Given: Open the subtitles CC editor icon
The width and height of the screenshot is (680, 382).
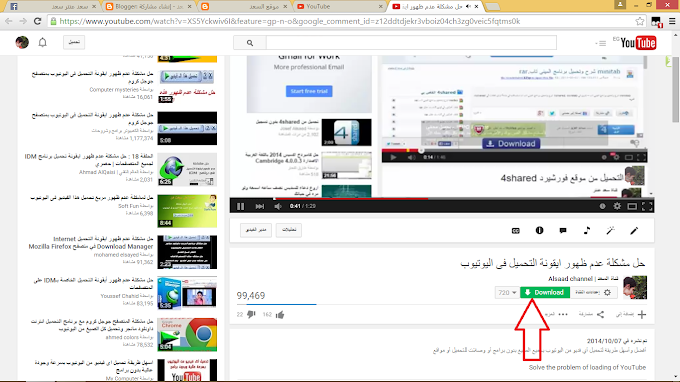Looking at the screenshot, I should (516, 231).
